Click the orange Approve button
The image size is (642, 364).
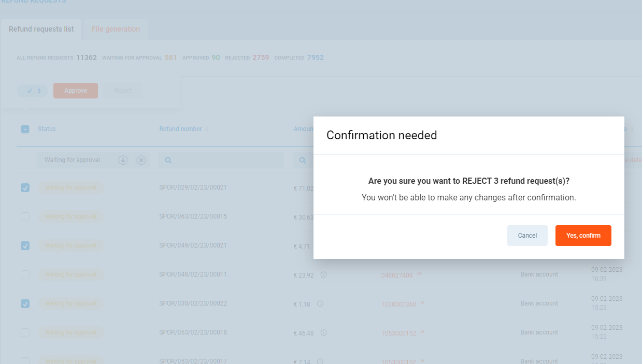point(76,91)
